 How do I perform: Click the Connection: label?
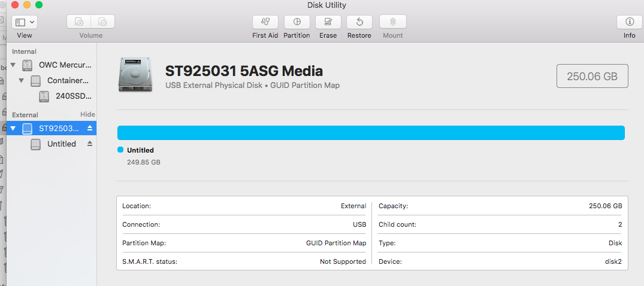[x=141, y=224]
